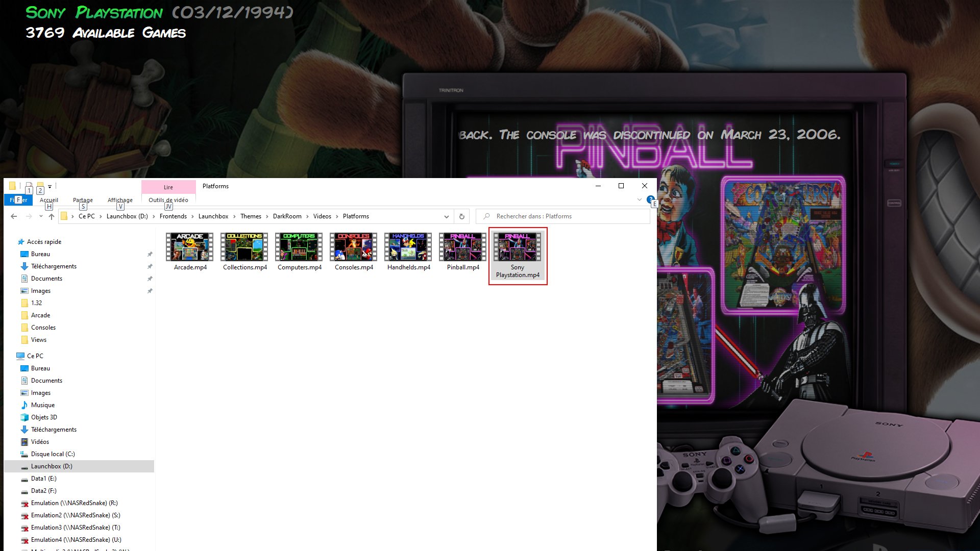The image size is (980, 551).
Task: Select the Handhelds.mp4 video file
Action: point(408,252)
